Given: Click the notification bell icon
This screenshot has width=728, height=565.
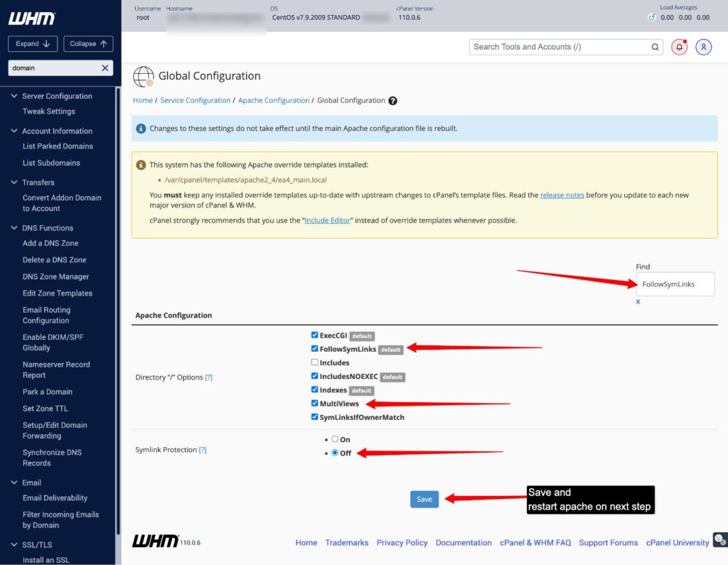Looking at the screenshot, I should [x=679, y=47].
